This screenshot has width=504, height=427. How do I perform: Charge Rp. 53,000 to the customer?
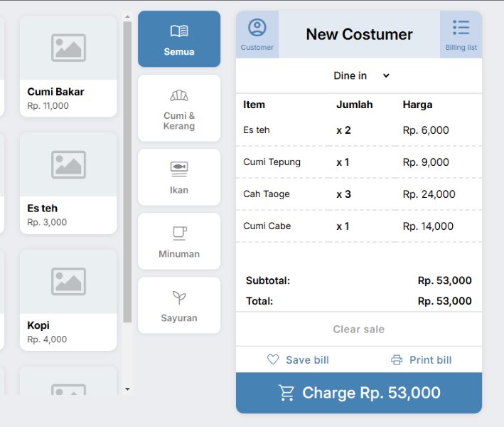click(359, 393)
